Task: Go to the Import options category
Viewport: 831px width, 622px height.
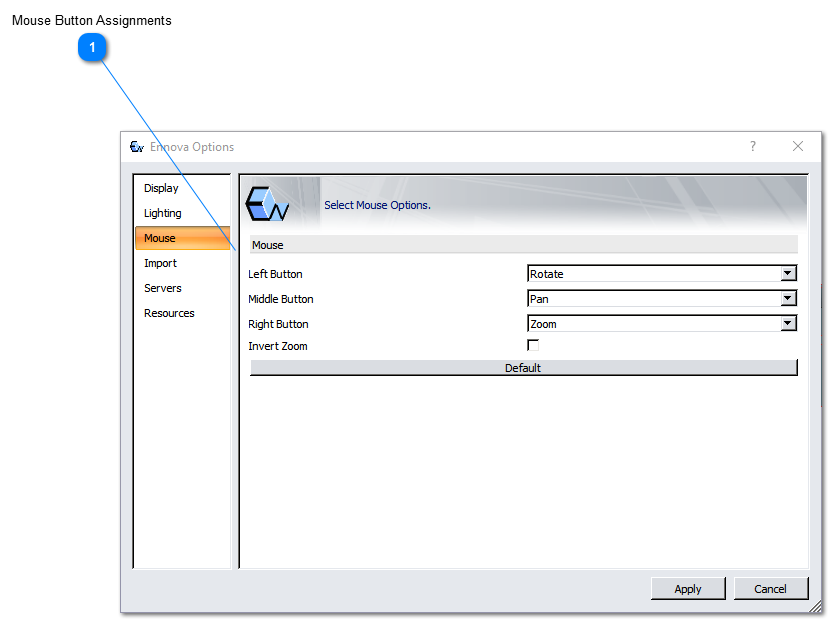Action: coord(160,263)
